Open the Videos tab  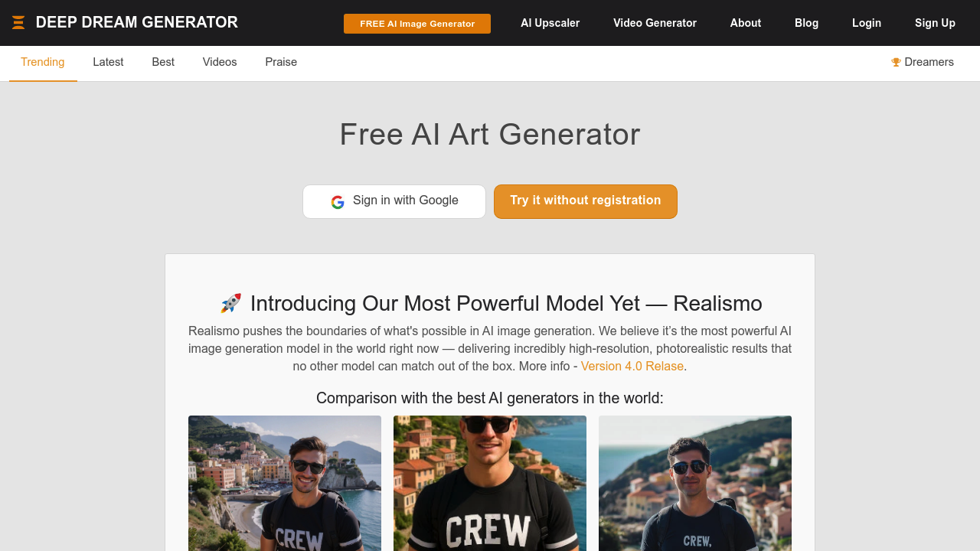[220, 62]
